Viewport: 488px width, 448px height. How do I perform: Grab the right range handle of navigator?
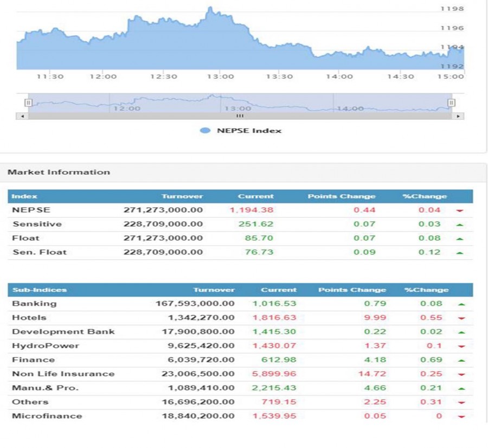point(451,103)
